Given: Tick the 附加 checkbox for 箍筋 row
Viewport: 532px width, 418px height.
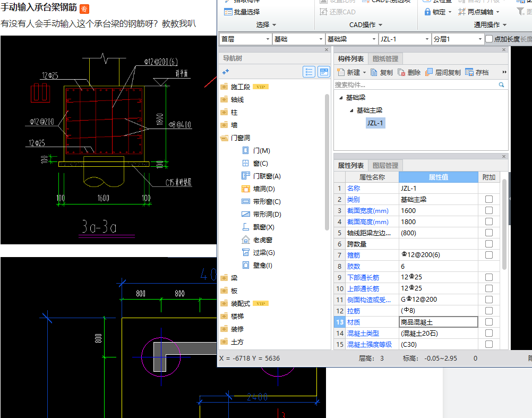Looking at the screenshot, I should (488, 255).
